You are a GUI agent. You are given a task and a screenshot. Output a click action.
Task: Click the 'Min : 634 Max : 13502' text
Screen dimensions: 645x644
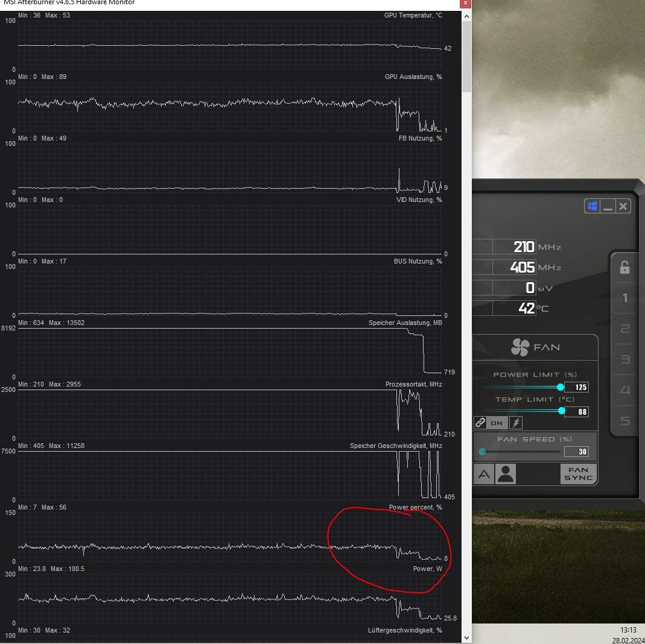51,323
